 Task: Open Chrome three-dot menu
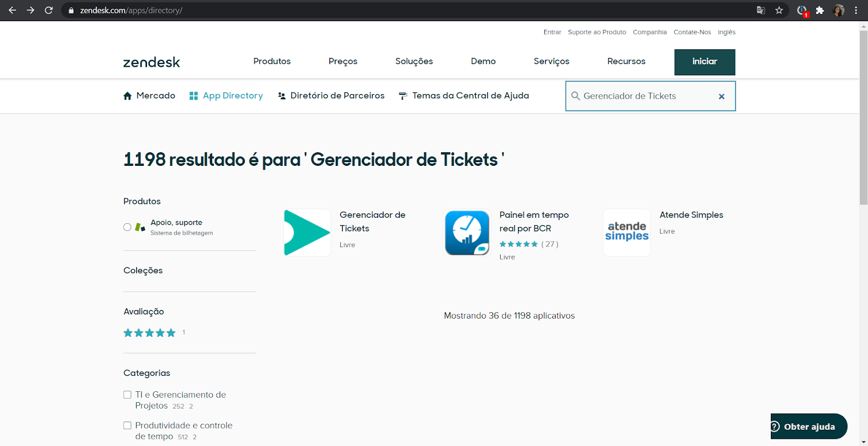(856, 10)
